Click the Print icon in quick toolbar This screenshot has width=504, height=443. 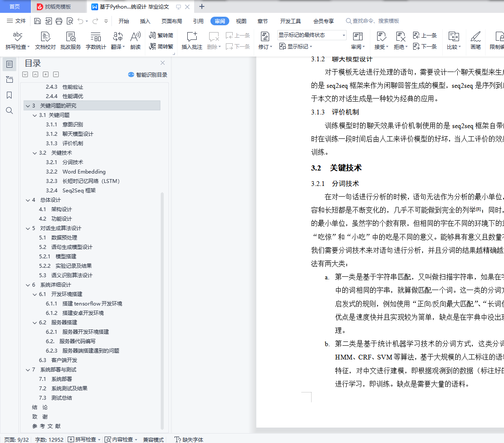59,21
